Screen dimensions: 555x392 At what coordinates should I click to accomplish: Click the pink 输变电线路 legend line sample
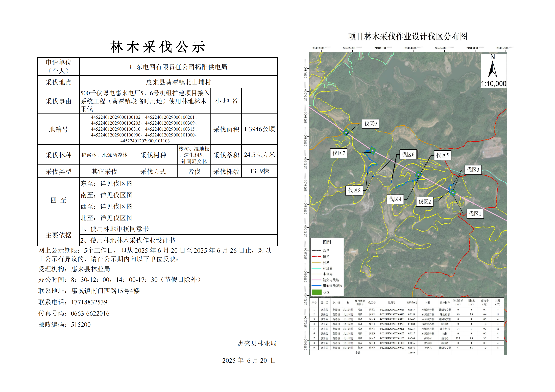pos(316,280)
